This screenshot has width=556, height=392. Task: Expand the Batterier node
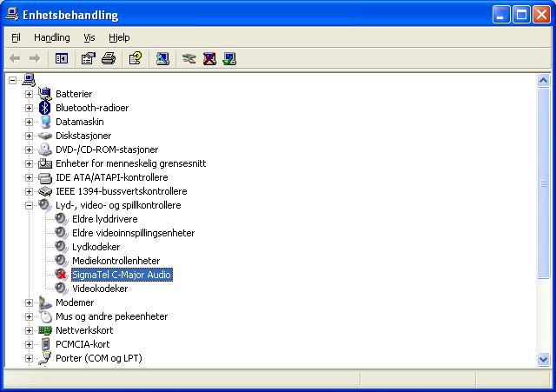pos(29,94)
